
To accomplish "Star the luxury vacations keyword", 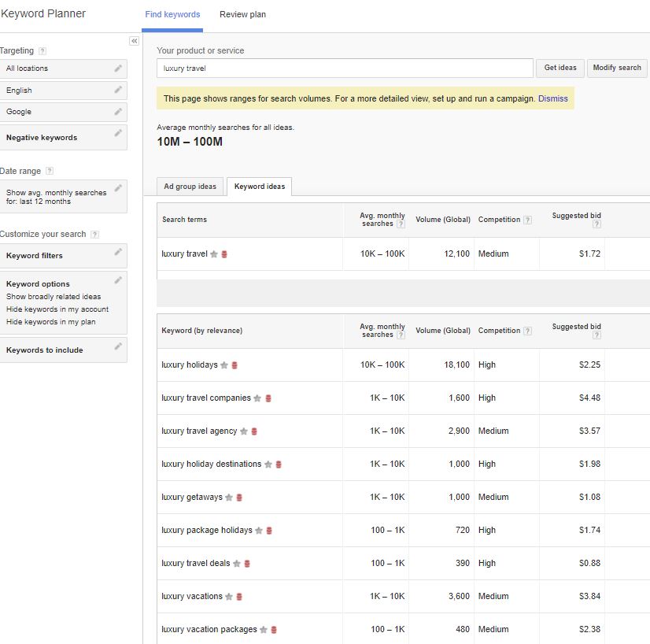I will pyautogui.click(x=229, y=597).
